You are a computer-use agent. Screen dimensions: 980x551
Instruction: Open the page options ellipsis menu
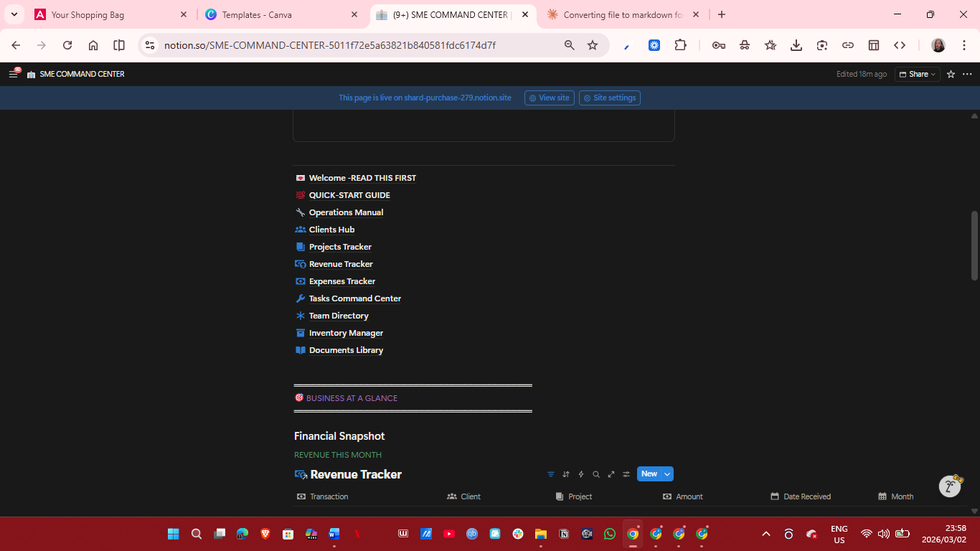[967, 74]
